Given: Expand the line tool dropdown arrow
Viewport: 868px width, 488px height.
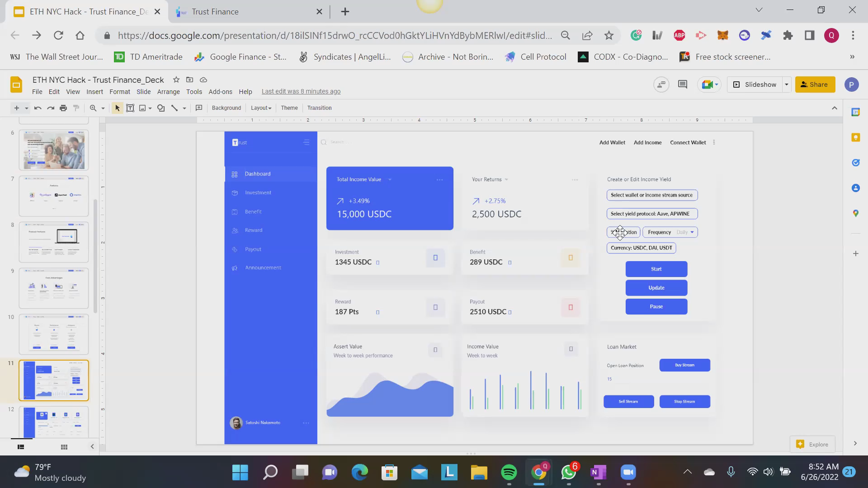Looking at the screenshot, I should (x=184, y=108).
